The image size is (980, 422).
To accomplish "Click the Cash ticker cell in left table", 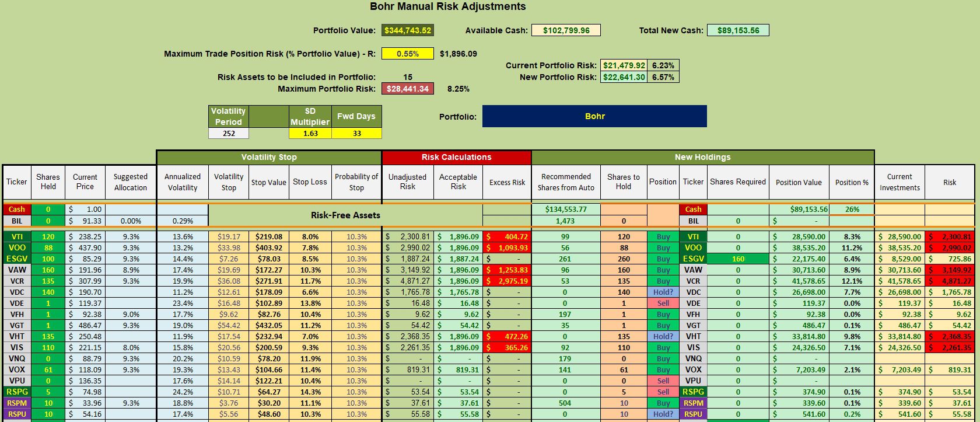I will coord(17,209).
